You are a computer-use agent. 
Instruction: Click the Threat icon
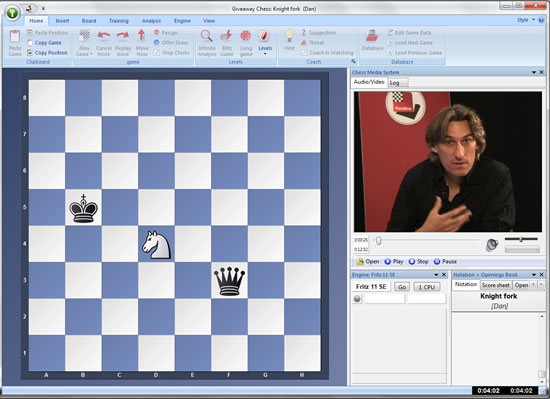(304, 43)
